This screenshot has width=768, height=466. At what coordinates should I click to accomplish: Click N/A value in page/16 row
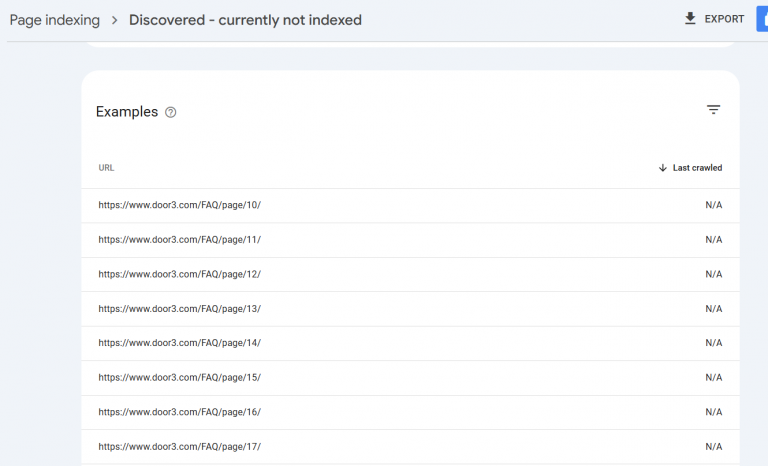click(x=714, y=412)
